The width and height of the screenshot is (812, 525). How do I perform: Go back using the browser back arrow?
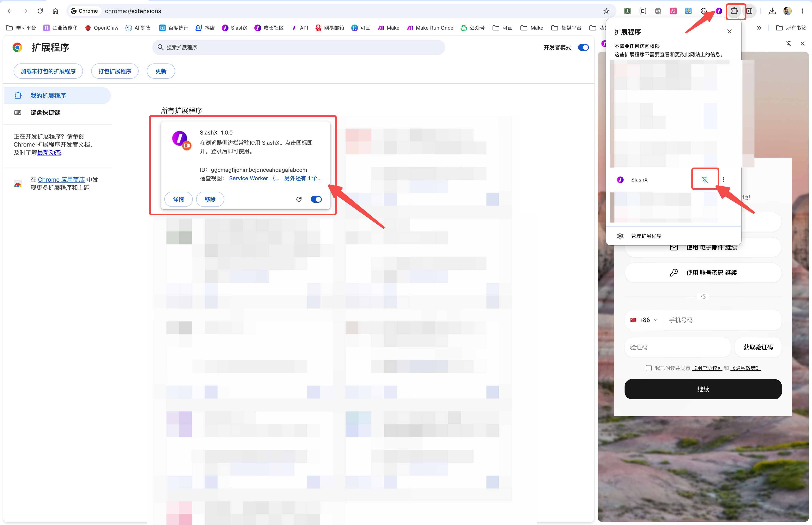(x=10, y=11)
